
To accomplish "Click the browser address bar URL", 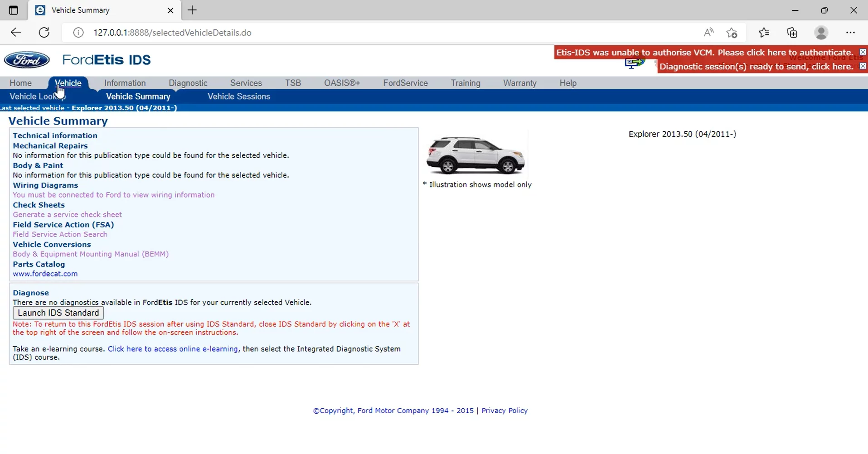I will 172,33.
